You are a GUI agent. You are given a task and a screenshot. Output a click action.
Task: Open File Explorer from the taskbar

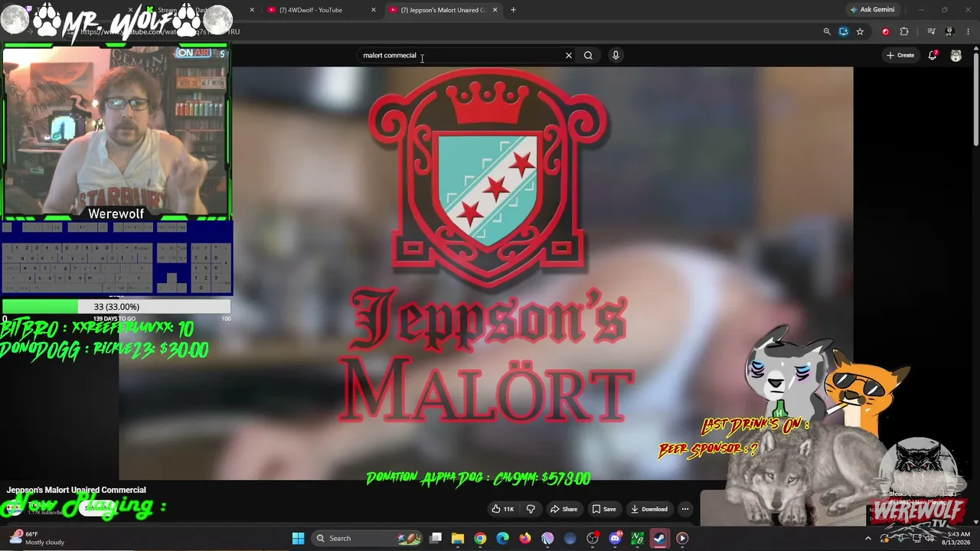tap(458, 538)
